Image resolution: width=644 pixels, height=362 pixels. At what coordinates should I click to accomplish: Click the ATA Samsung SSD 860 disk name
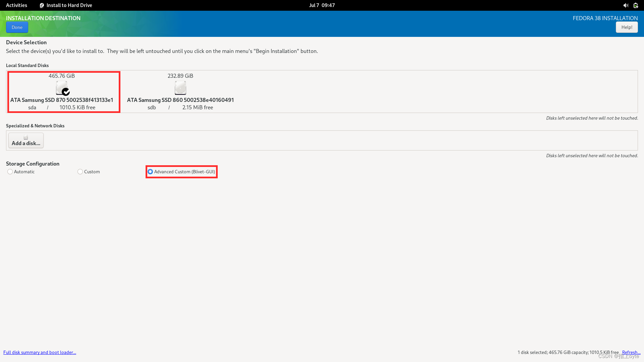tap(180, 100)
